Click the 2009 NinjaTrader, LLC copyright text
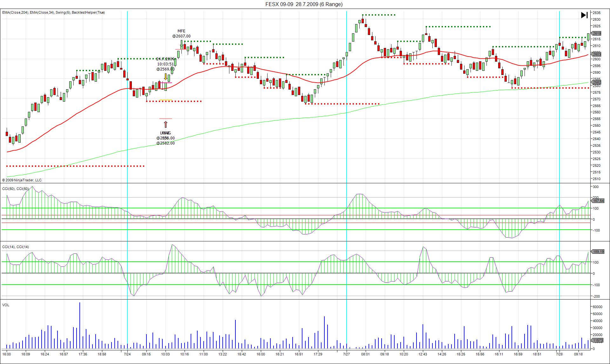The height and width of the screenshot is (364, 610). pyautogui.click(x=22, y=180)
